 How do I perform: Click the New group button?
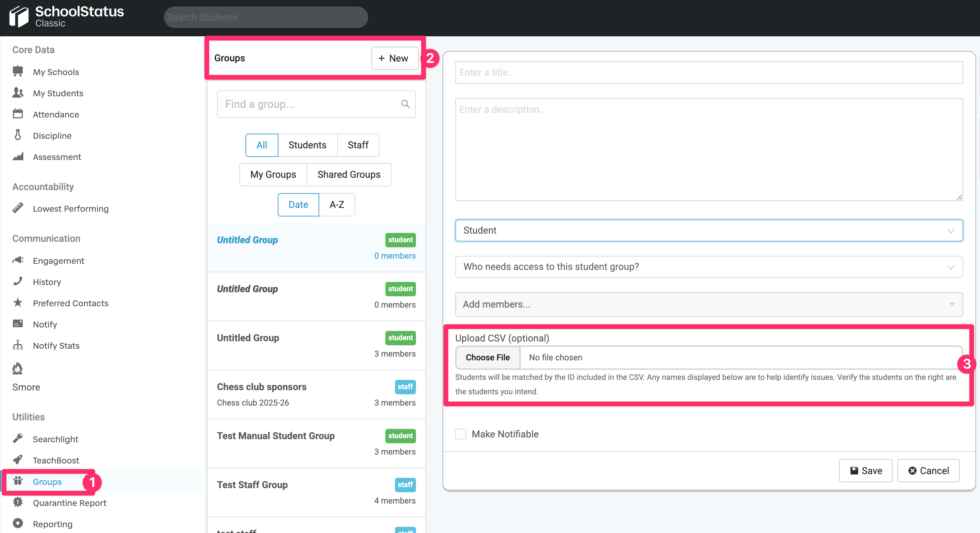(x=395, y=58)
